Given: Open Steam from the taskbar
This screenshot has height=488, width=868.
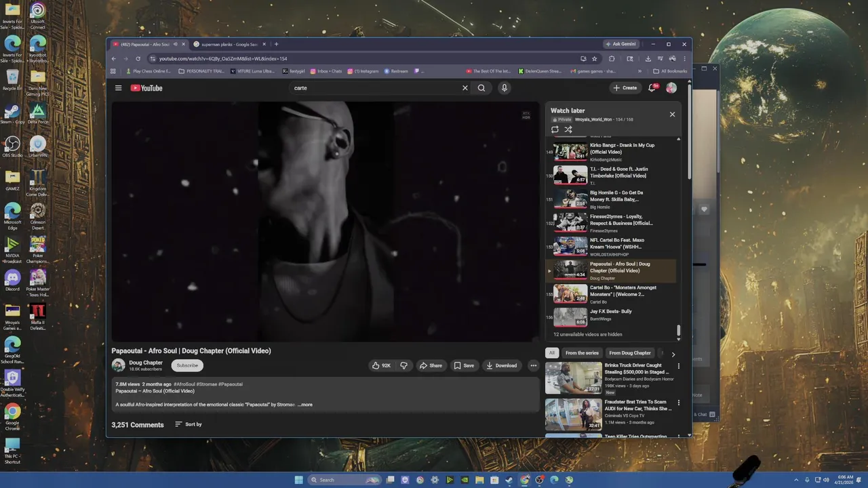Looking at the screenshot, I should click(x=509, y=480).
